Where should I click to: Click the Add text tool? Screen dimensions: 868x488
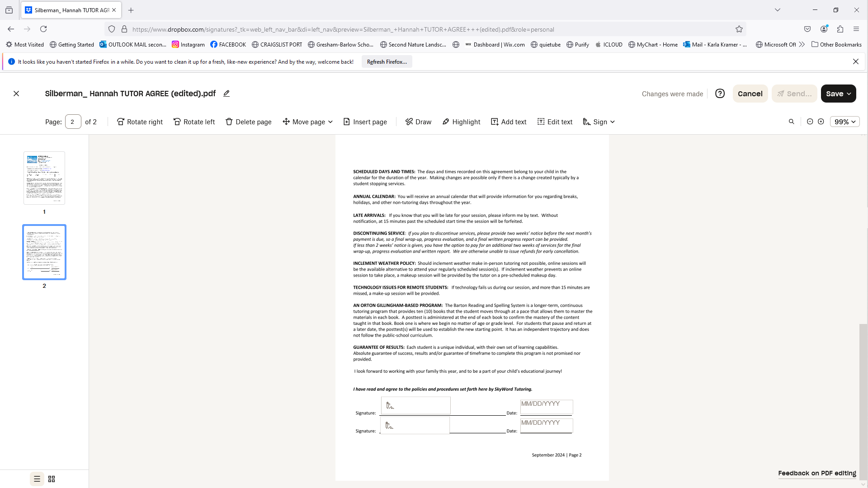(509, 122)
